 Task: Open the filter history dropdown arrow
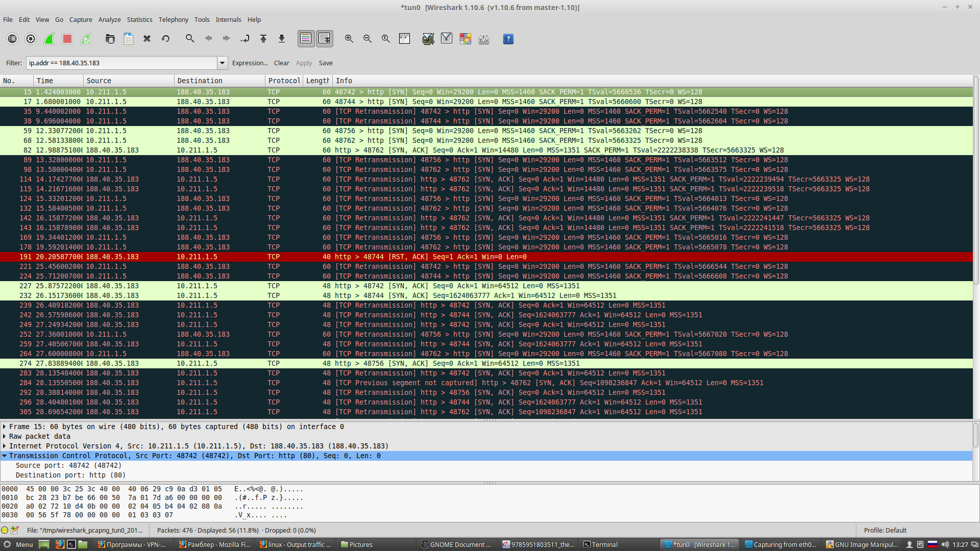(223, 63)
